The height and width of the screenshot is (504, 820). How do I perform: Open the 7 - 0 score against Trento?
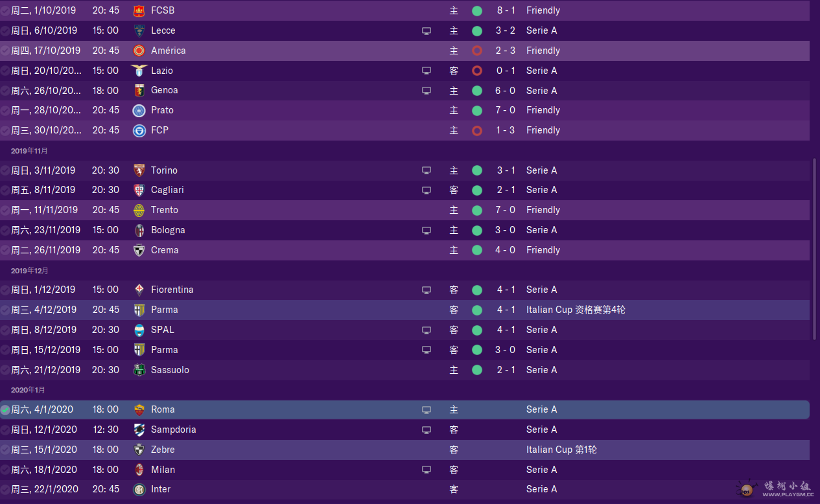(x=506, y=210)
